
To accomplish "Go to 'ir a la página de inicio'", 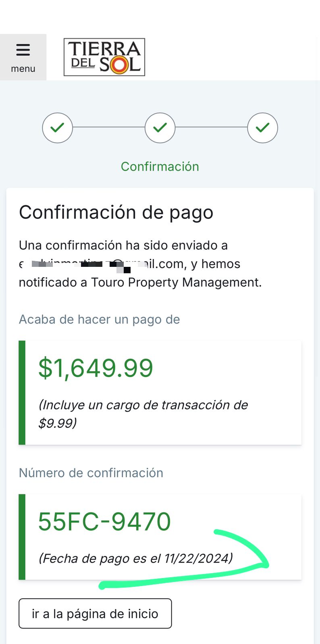I will [x=95, y=614].
